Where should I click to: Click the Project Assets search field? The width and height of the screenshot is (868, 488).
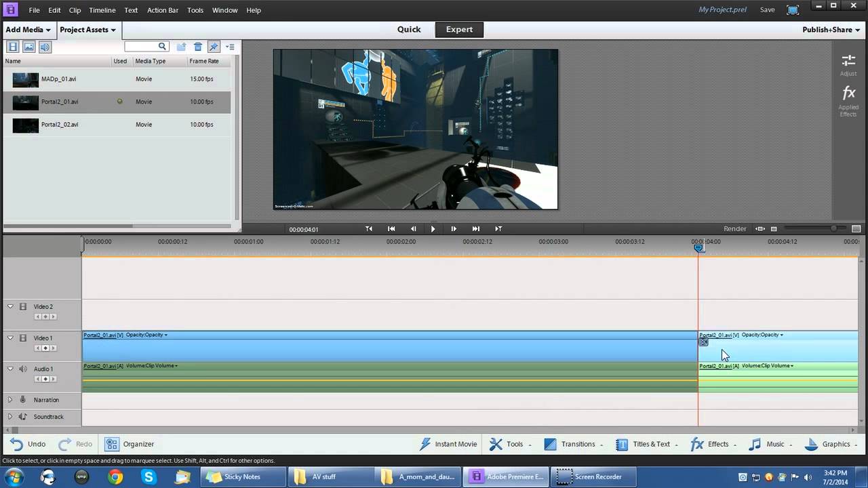coord(146,46)
